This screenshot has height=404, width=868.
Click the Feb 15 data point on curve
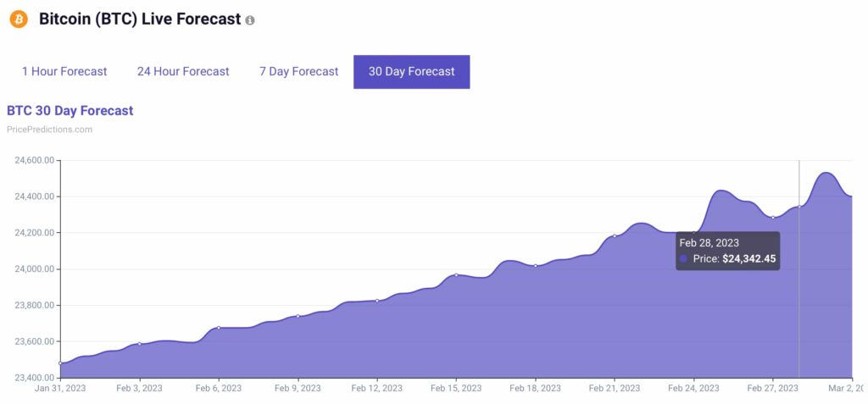456,274
